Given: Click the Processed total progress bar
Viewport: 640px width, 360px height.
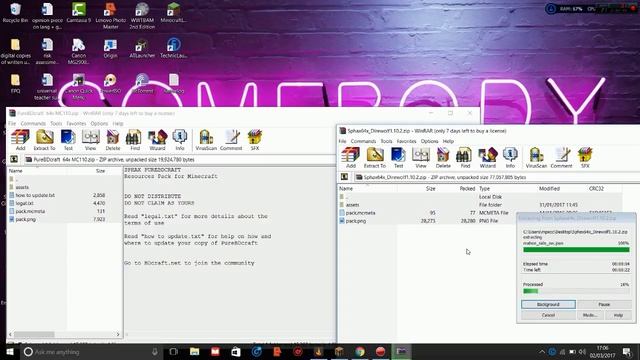Looking at the screenshot, I should (576, 291).
